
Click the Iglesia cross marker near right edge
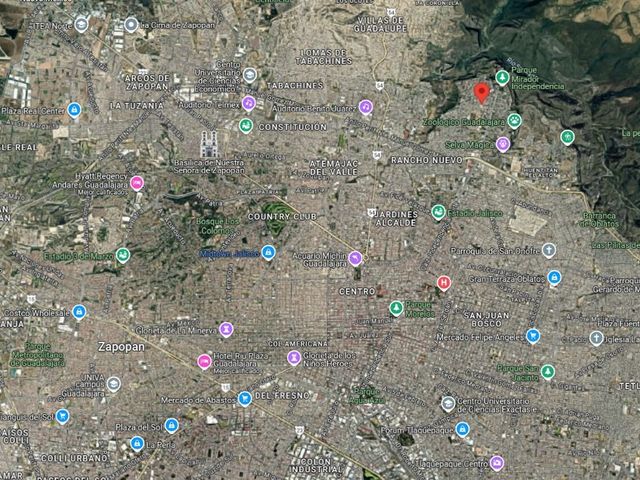(596, 338)
